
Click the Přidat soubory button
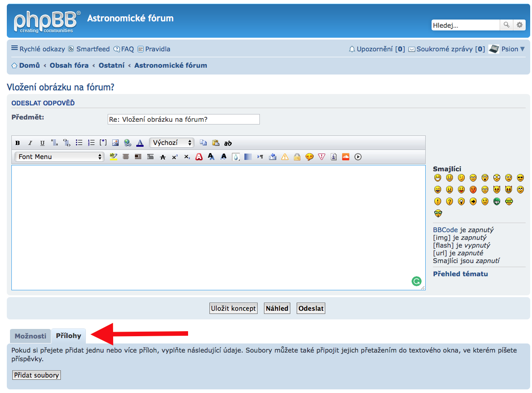pyautogui.click(x=36, y=375)
